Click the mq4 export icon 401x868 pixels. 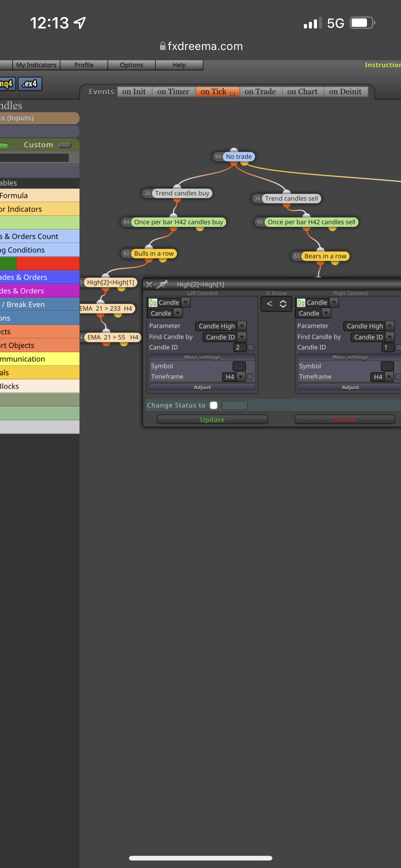pos(7,83)
